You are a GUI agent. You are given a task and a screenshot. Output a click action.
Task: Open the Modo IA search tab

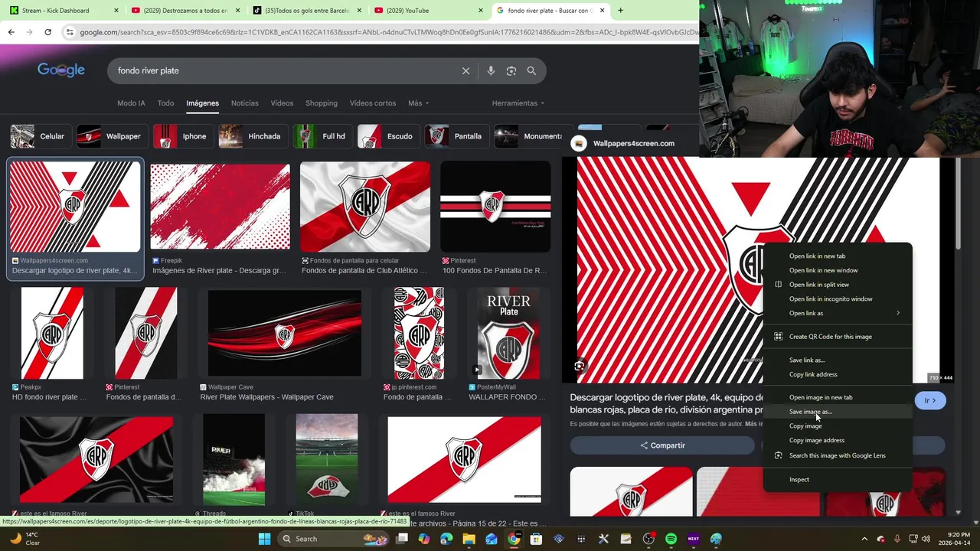[x=131, y=103]
